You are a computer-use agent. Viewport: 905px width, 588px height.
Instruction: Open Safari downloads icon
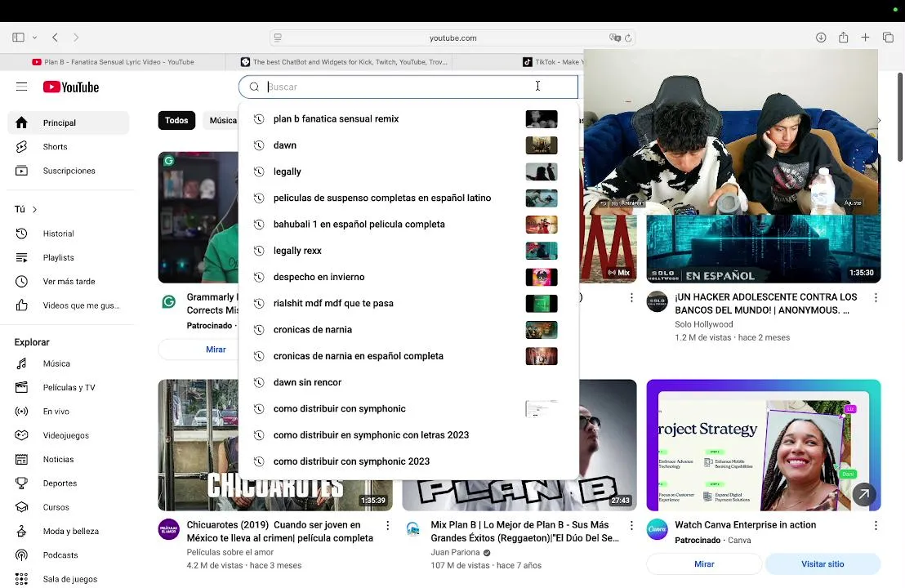tap(821, 38)
